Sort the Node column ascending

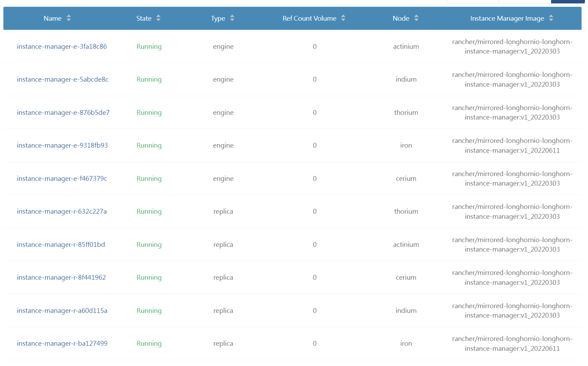click(416, 16)
